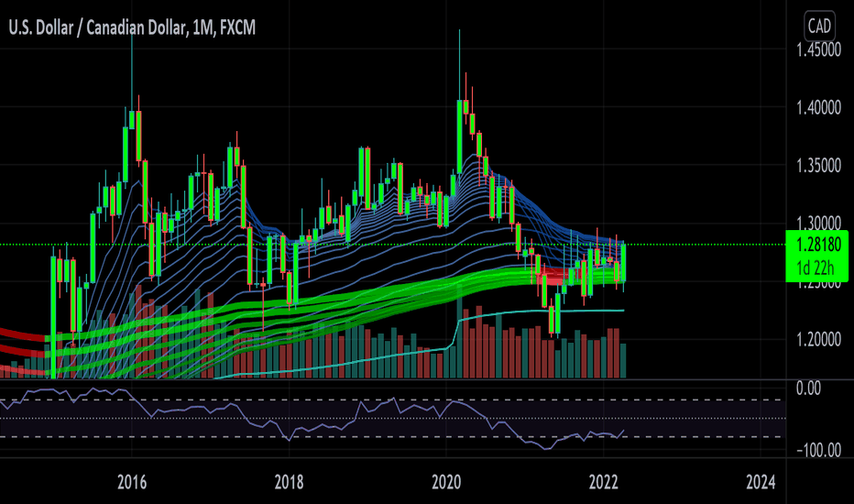Click the 1.35000 price axis label

pyautogui.click(x=818, y=166)
